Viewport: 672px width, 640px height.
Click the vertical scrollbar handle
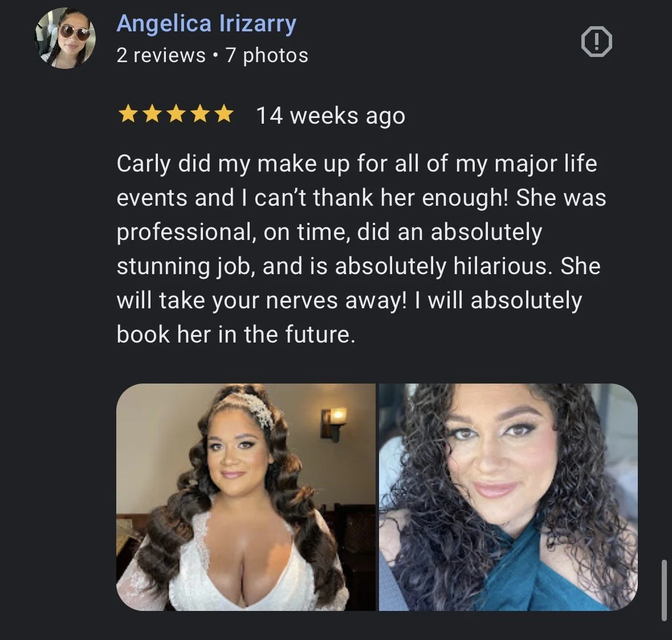click(x=664, y=589)
